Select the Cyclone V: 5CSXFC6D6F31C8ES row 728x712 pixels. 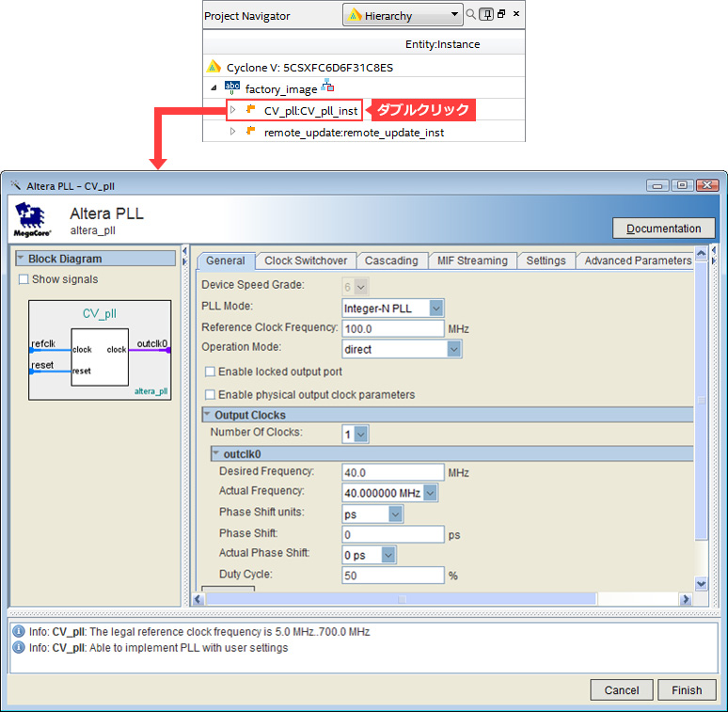[x=309, y=68]
